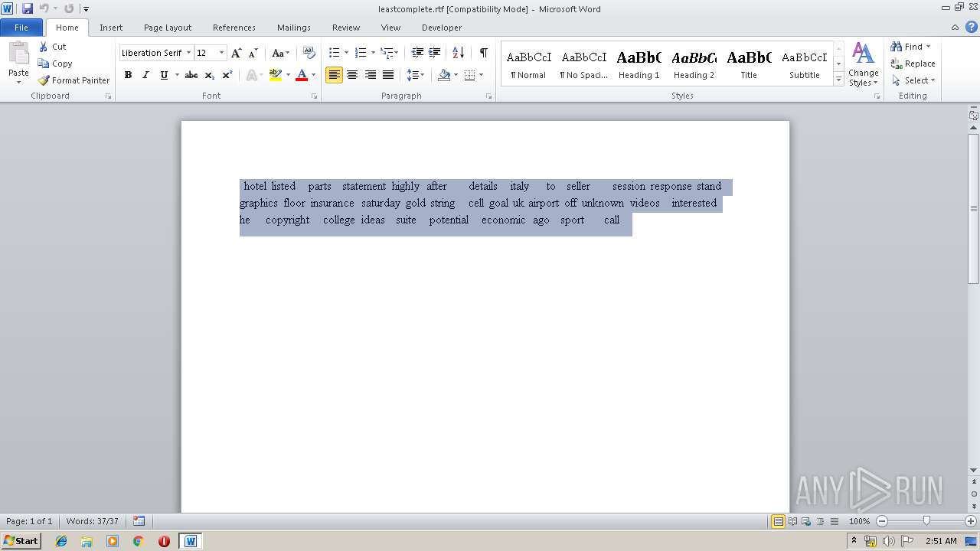Toggle Align Text Right
The width and height of the screenshot is (980, 551).
pyautogui.click(x=371, y=75)
